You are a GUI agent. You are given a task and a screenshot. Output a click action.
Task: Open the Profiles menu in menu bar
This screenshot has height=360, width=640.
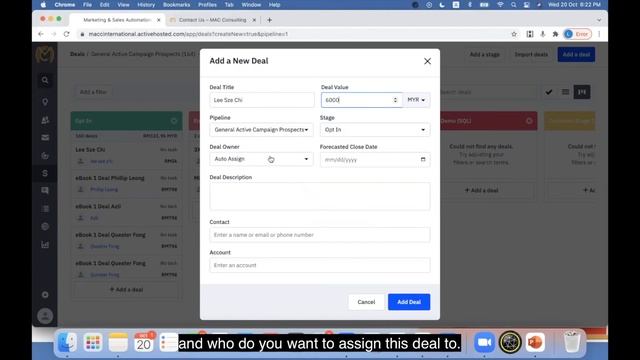coord(207,5)
